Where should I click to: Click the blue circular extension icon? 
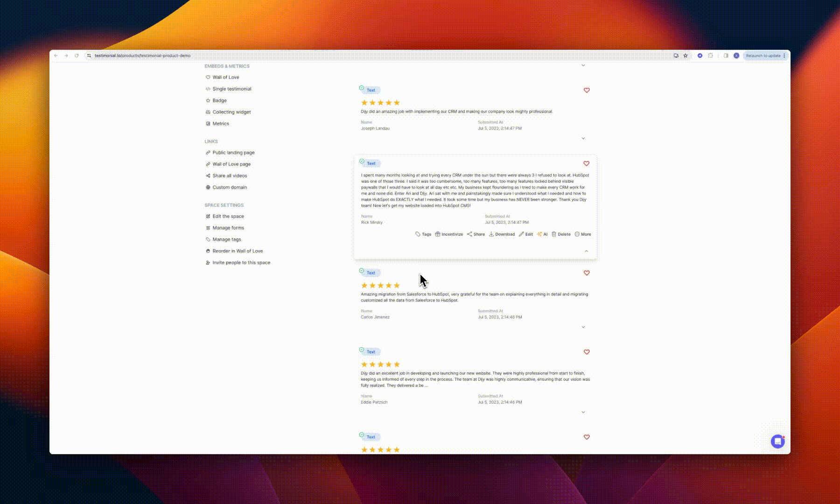700,56
